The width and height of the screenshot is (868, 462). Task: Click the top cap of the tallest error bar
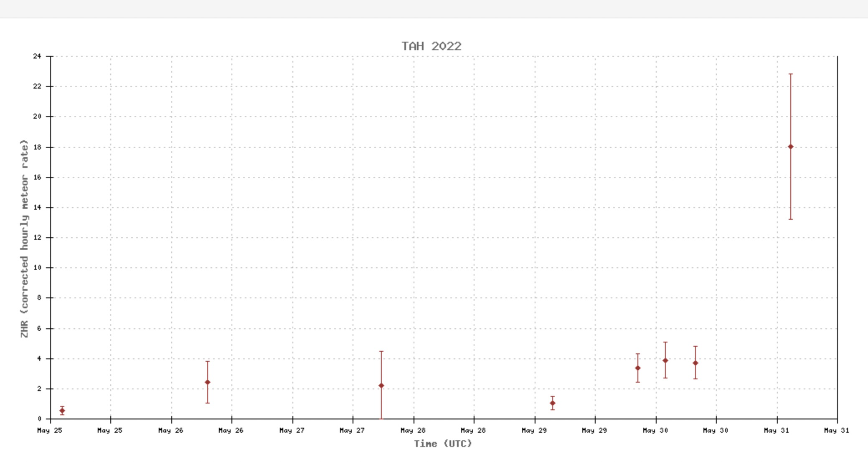790,74
